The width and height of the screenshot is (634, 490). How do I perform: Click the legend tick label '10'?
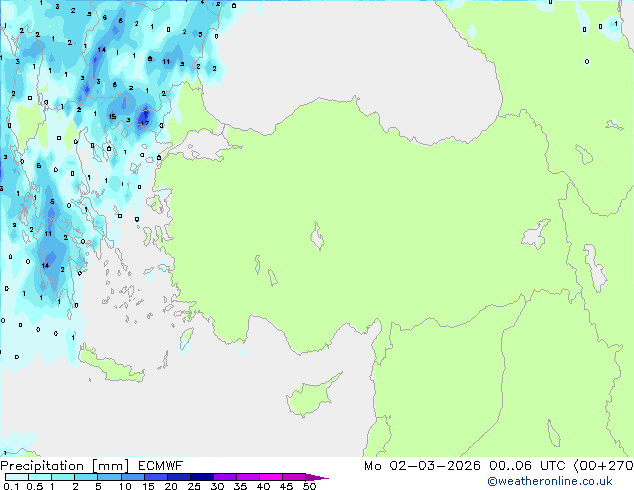[125, 486]
